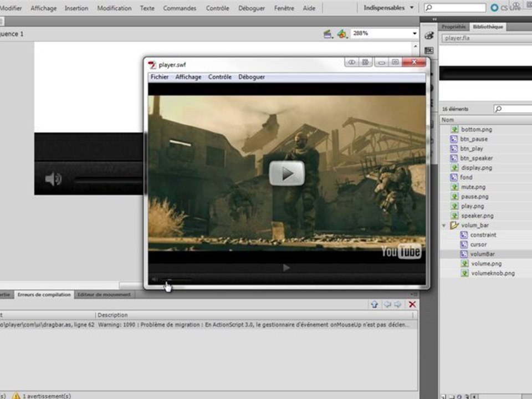Open the Fenêtre menu
This screenshot has height=399, width=532.
(x=284, y=8)
